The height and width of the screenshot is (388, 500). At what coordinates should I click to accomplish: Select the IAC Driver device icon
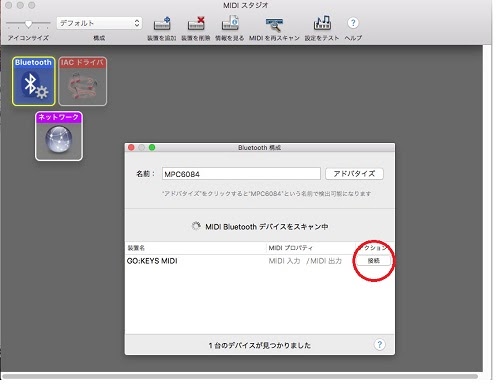(83, 81)
